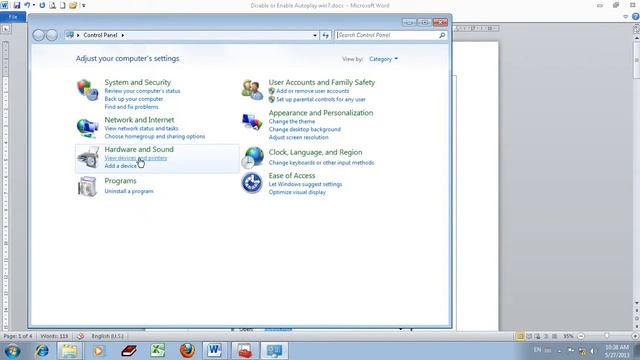Switch to Control Panel taskbar button
The image size is (640, 360).
pos(274,351)
